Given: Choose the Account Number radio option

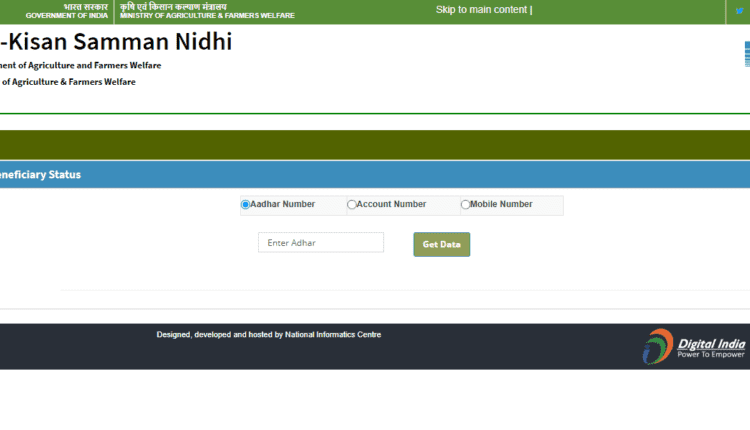Looking at the screenshot, I should 352,205.
